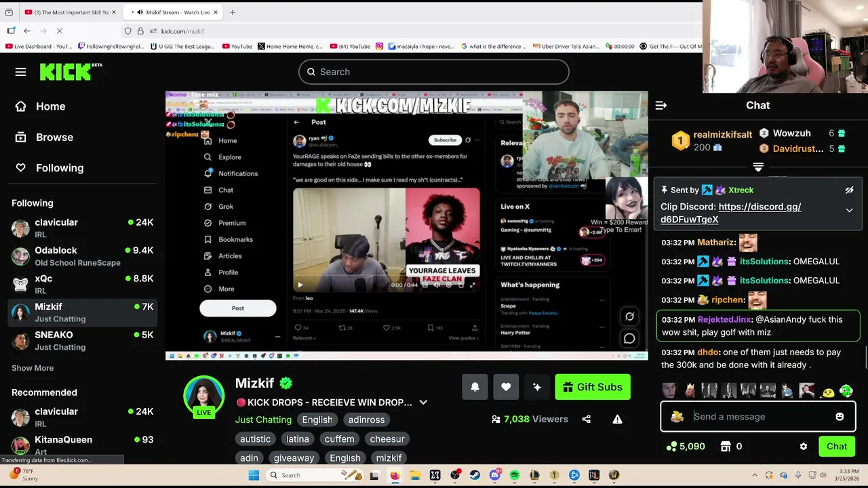Open the Browse page
Screen dimensions: 868x488
point(45,137)
